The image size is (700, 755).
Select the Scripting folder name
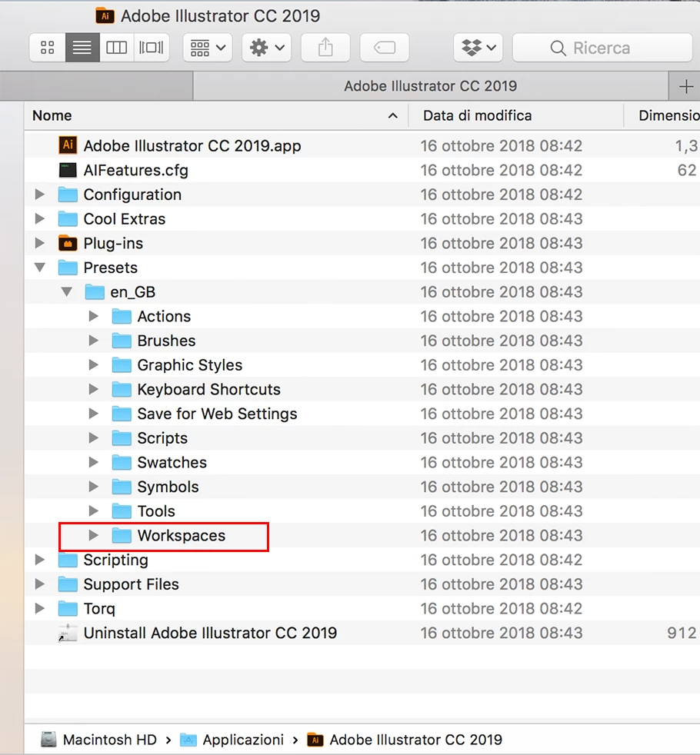pyautogui.click(x=115, y=560)
